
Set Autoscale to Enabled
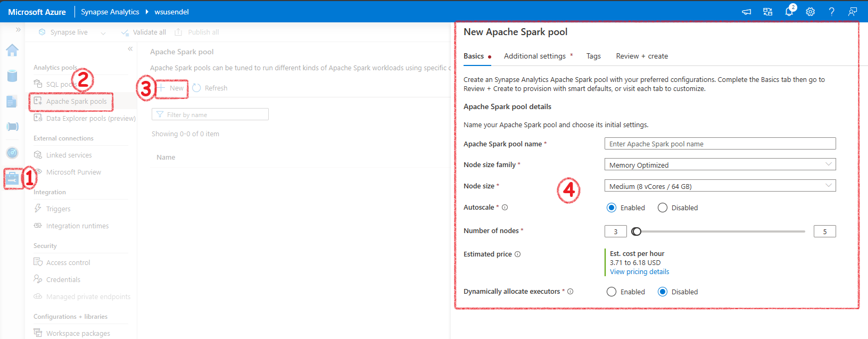tap(611, 208)
